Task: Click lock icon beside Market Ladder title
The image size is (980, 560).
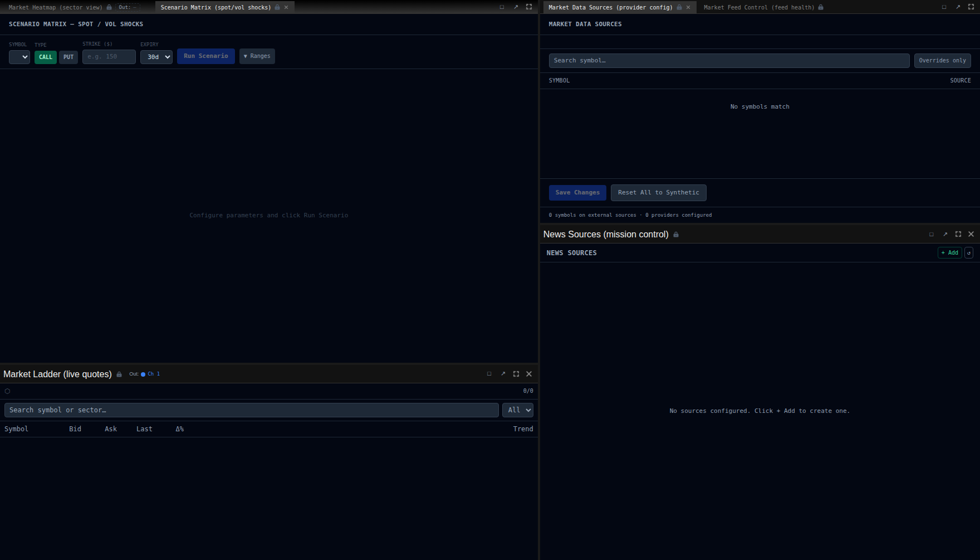Action: coord(119,374)
